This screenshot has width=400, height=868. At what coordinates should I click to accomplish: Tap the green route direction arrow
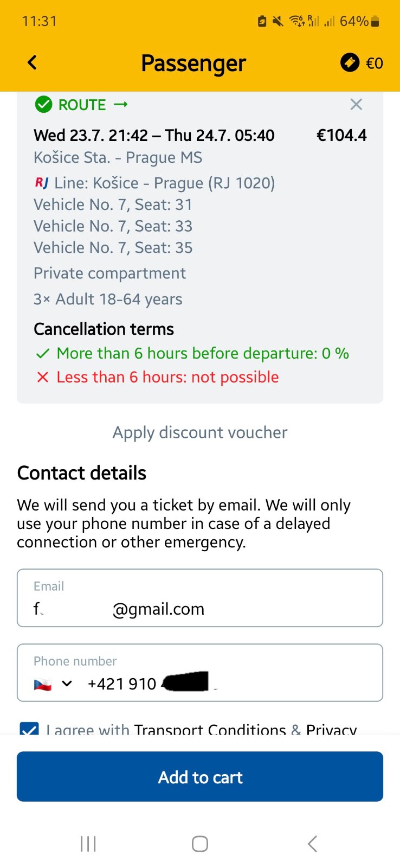[x=121, y=104]
